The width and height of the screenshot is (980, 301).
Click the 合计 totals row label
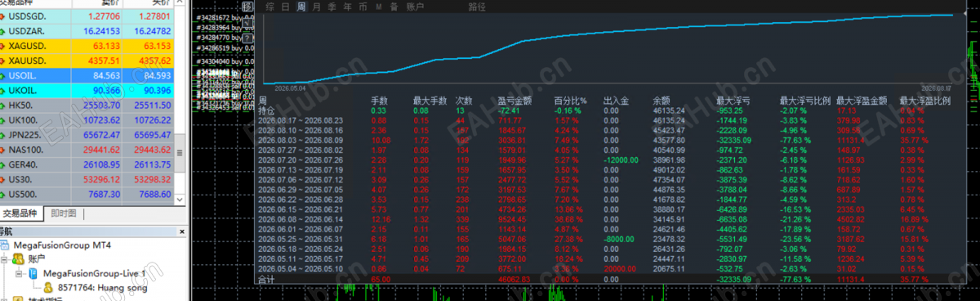tap(267, 278)
